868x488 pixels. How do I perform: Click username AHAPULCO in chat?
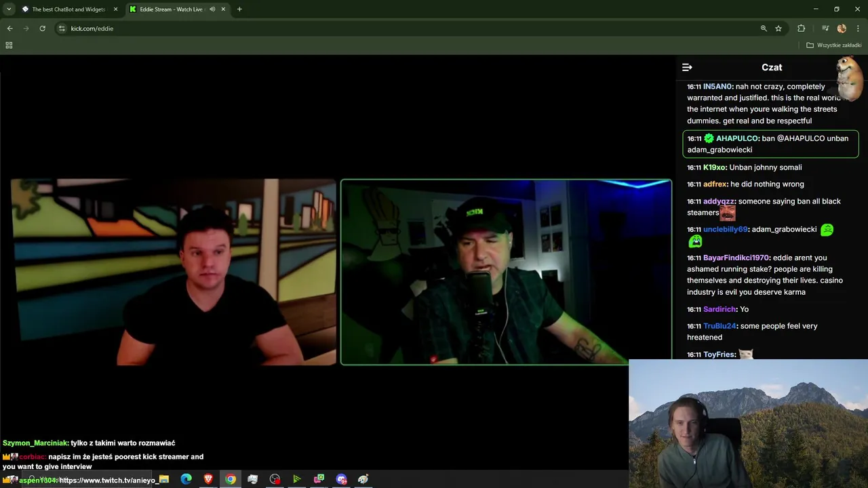tap(736, 138)
